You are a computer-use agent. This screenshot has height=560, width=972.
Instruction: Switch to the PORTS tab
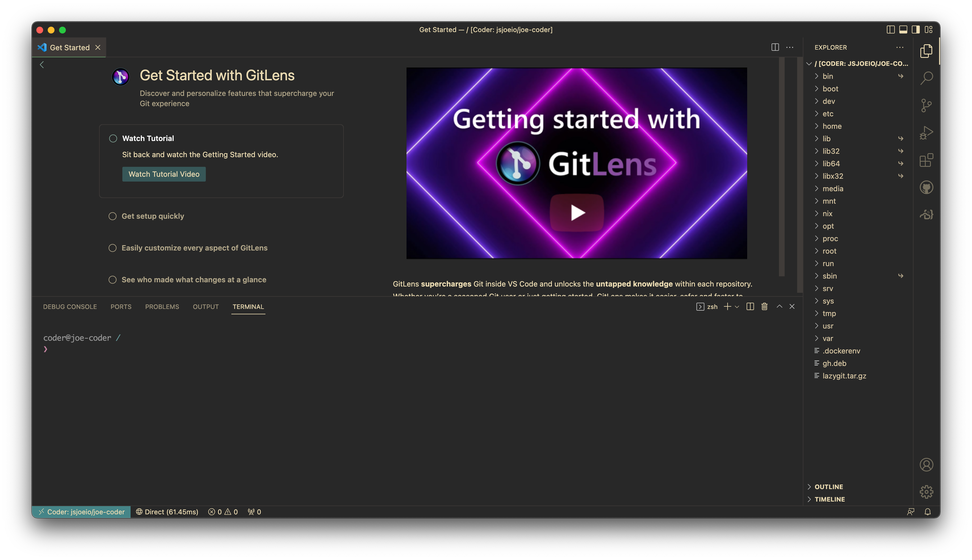click(x=121, y=307)
